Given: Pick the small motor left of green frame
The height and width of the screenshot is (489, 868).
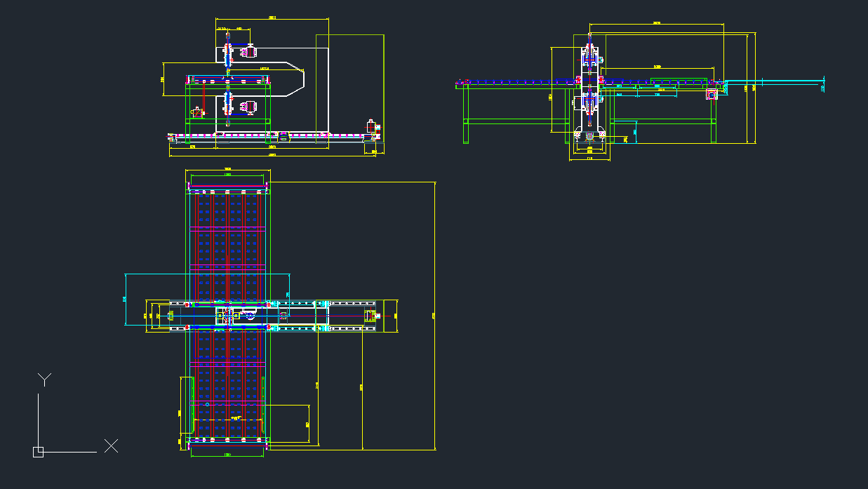Looking at the screenshot, I should click(198, 112).
